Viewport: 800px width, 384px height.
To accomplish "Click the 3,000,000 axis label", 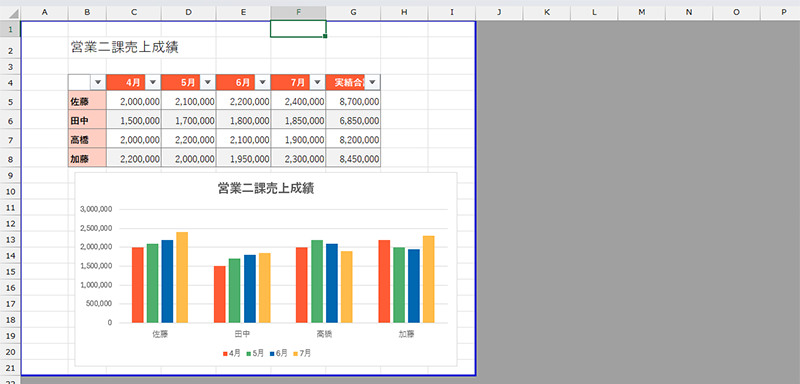I will pyautogui.click(x=96, y=209).
